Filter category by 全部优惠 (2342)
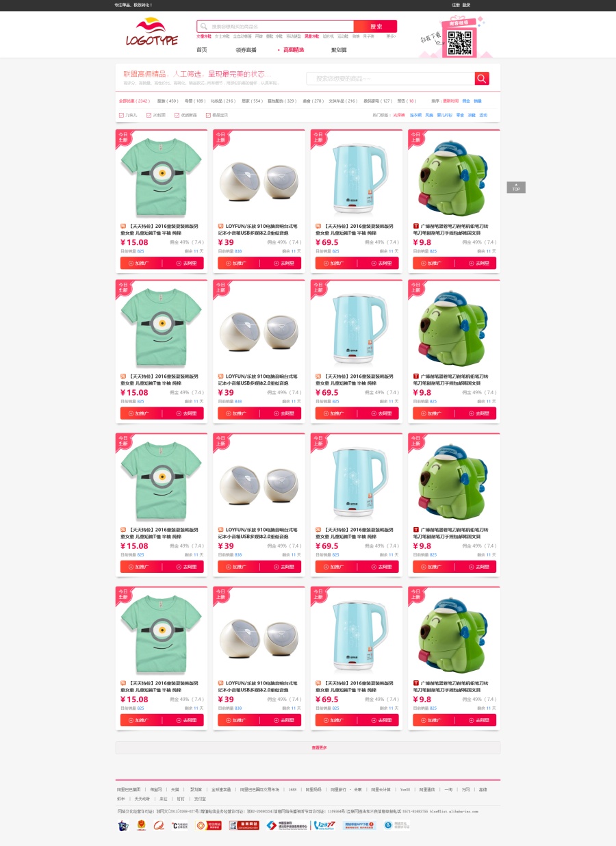 134,101
